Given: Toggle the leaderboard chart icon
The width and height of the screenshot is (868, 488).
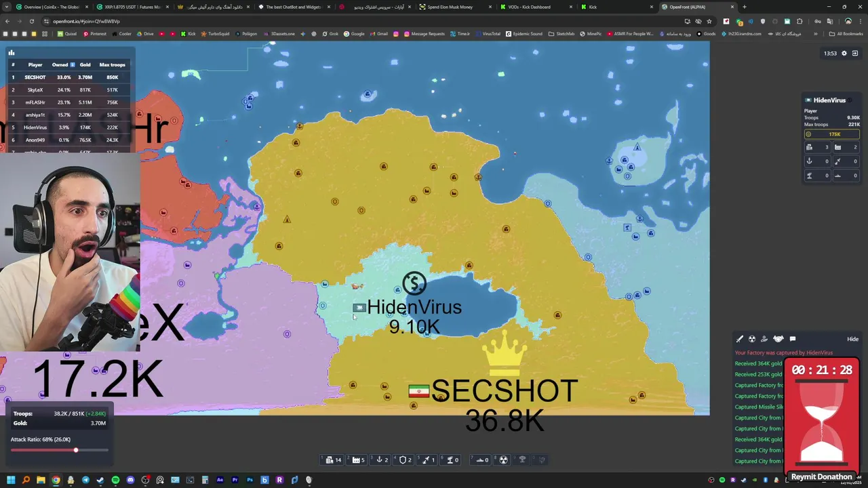Looking at the screenshot, I should click(x=12, y=52).
